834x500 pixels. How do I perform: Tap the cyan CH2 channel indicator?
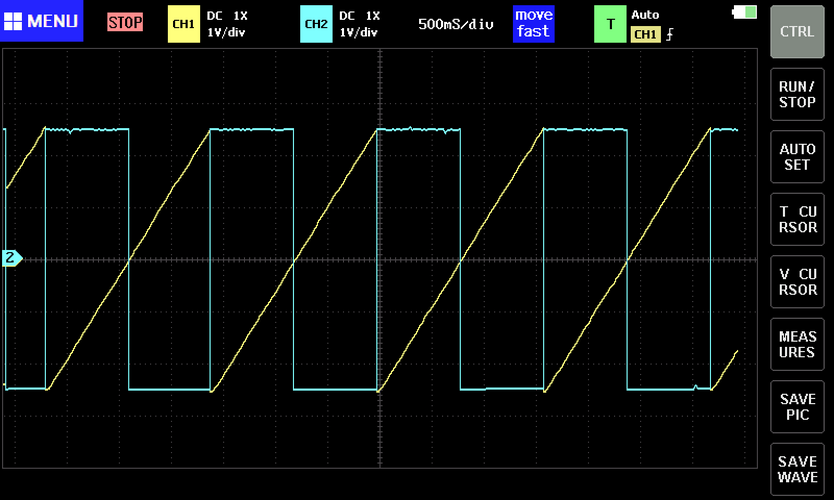[316, 24]
